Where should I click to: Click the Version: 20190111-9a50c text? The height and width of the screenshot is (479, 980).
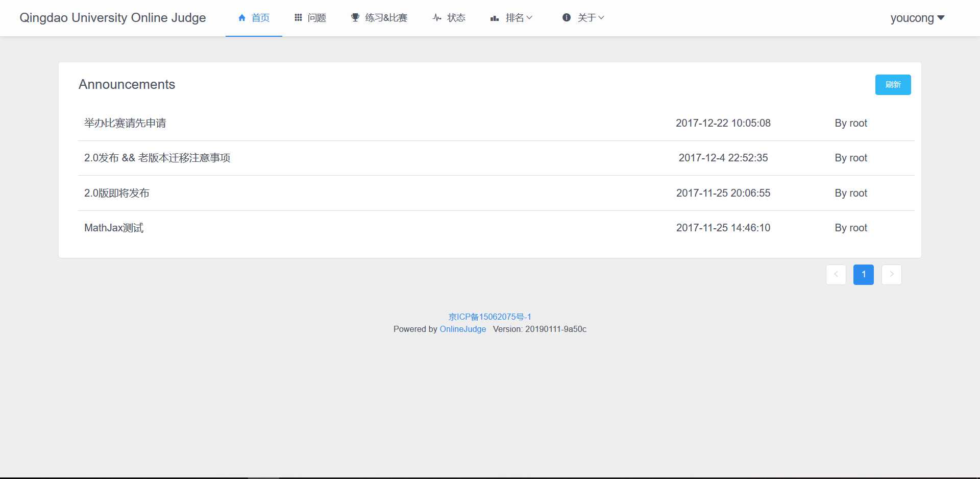point(540,329)
